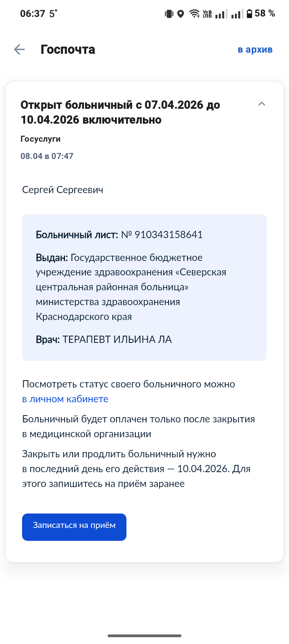The height and width of the screenshot is (644, 289).
Task: Tap the sick leave number 910343158641
Action: pyautogui.click(x=168, y=235)
